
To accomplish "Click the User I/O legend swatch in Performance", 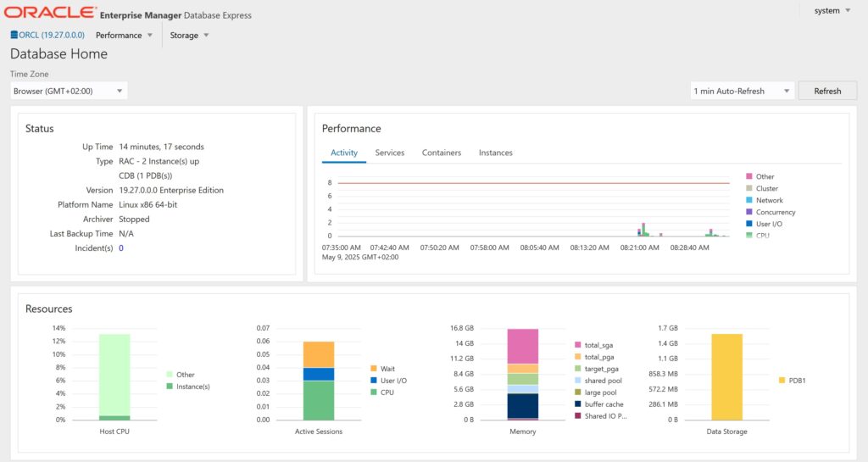I will 749,224.
